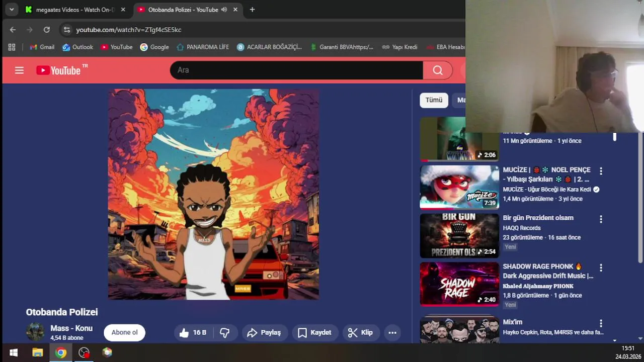Reload the page with refresh icon
The image size is (644, 362).
click(x=47, y=30)
